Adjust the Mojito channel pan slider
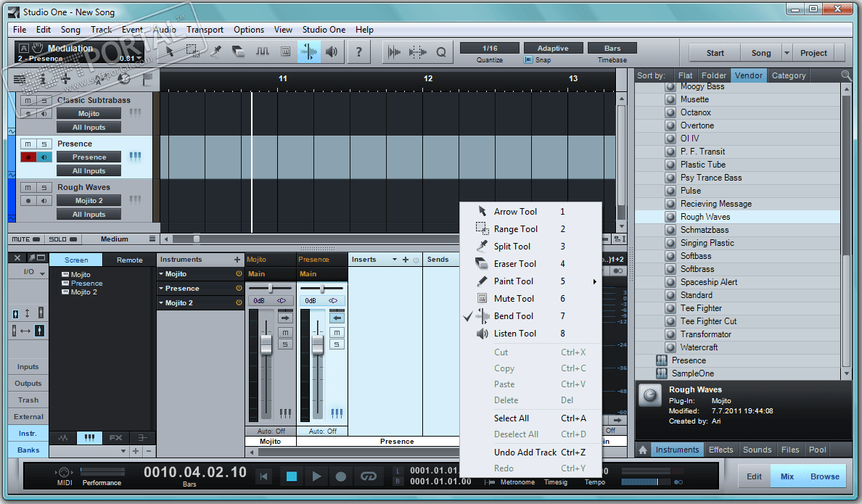This screenshot has height=504, width=862. [271, 288]
